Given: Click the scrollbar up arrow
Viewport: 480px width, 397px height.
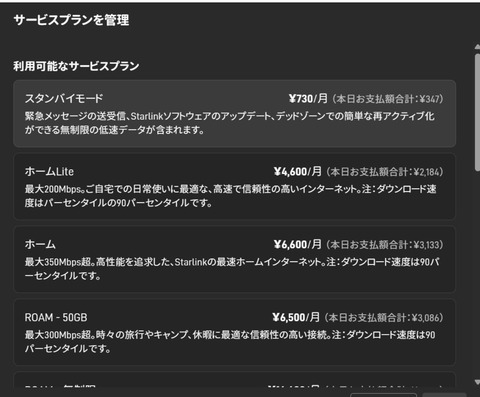Looking at the screenshot, I should [477, 47].
